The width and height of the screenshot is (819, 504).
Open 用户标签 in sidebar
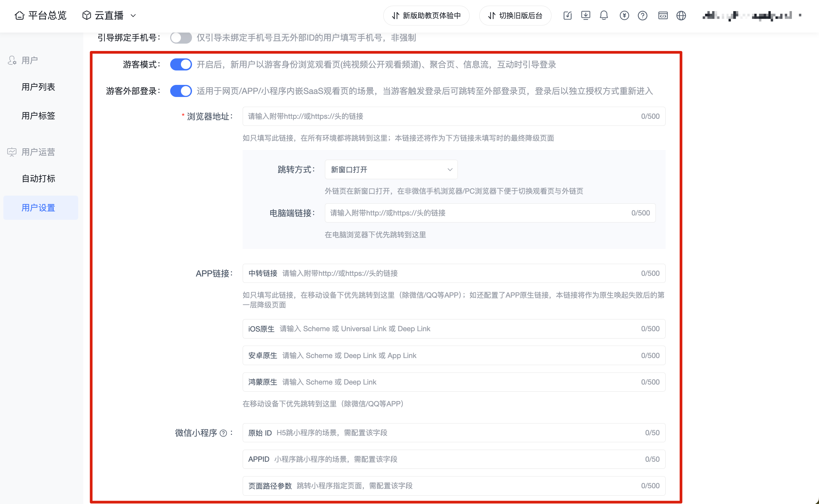38,116
